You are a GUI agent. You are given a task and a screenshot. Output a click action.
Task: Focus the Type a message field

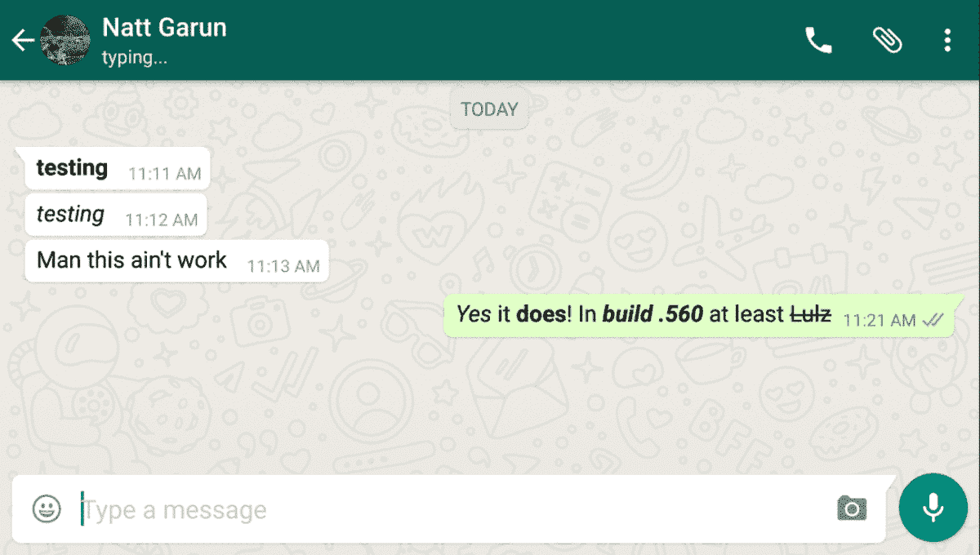[x=449, y=509]
